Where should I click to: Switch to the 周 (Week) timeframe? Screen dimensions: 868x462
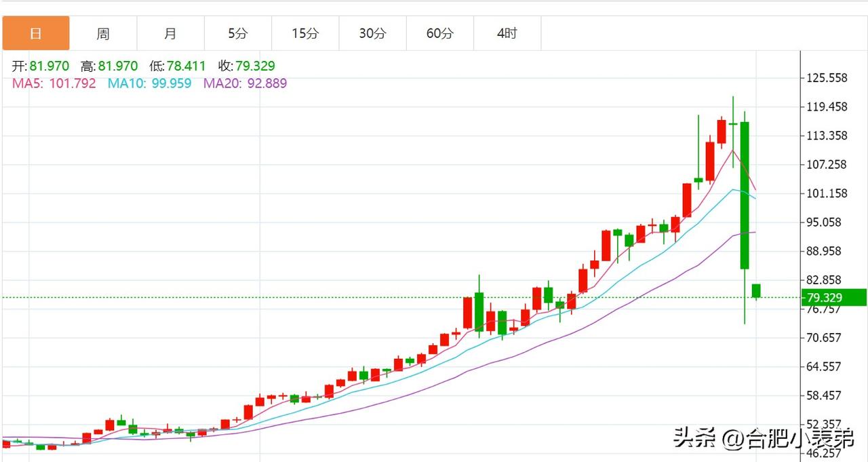104,33
